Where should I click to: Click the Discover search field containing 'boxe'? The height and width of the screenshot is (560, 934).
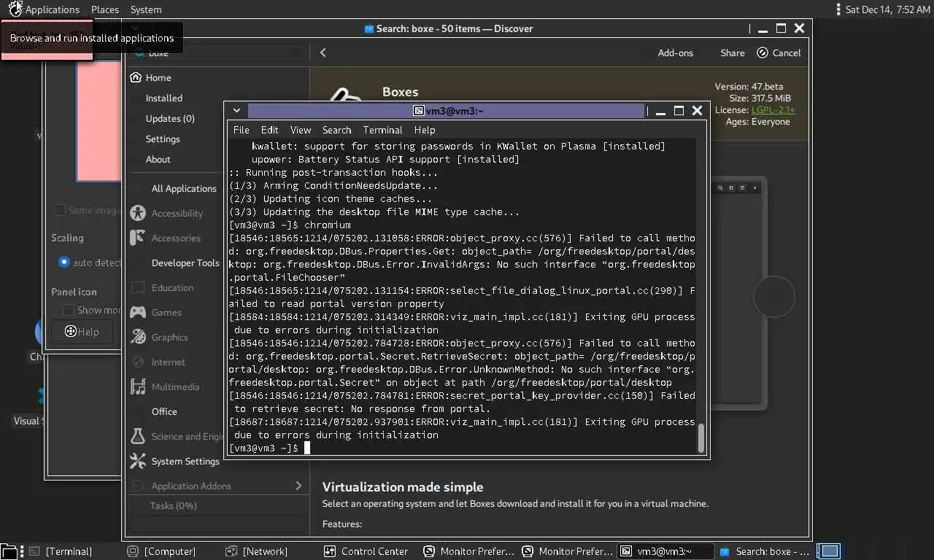click(216, 52)
